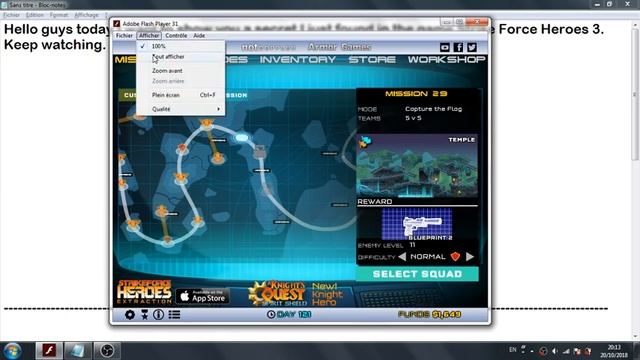Click the volume speaker tray icon

click(554, 351)
